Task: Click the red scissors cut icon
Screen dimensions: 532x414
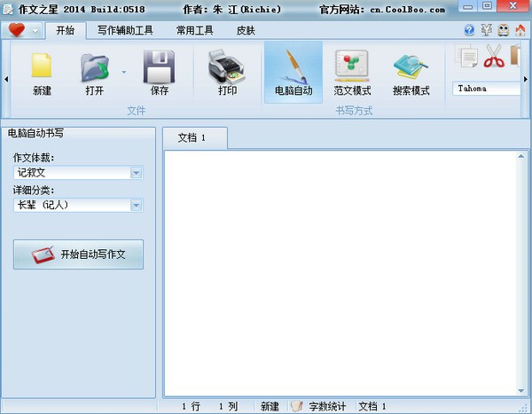Action: coord(494,56)
